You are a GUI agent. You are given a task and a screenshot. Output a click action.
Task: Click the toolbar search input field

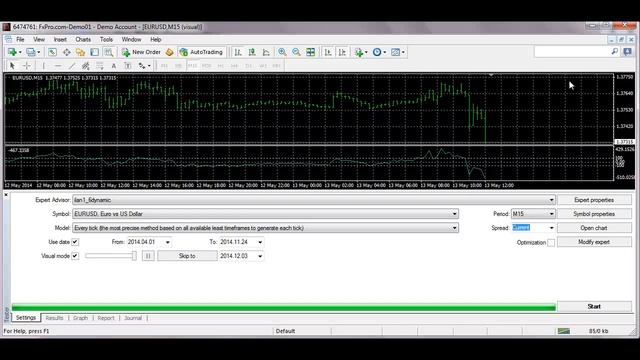pyautogui.click(x=572, y=51)
